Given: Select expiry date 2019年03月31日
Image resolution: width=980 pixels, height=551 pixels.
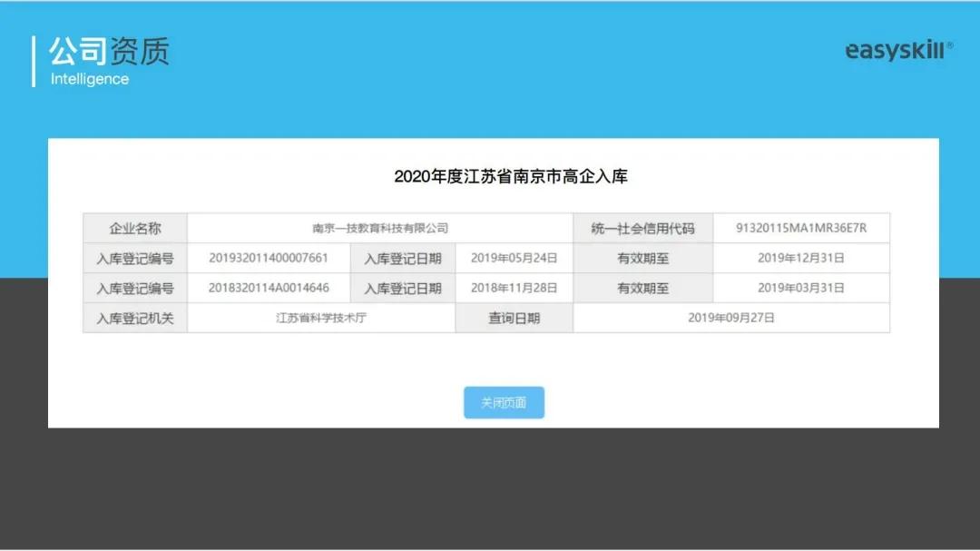Looking at the screenshot, I should tap(800, 288).
